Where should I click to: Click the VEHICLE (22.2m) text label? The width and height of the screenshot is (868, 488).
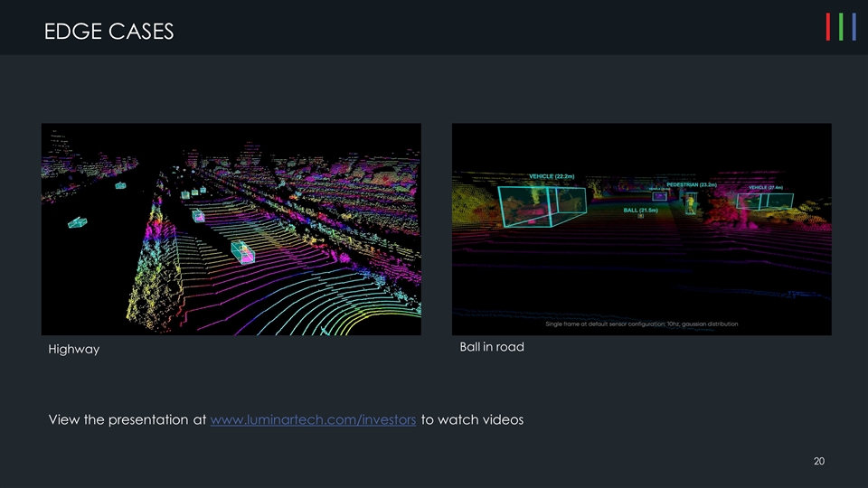[552, 177]
